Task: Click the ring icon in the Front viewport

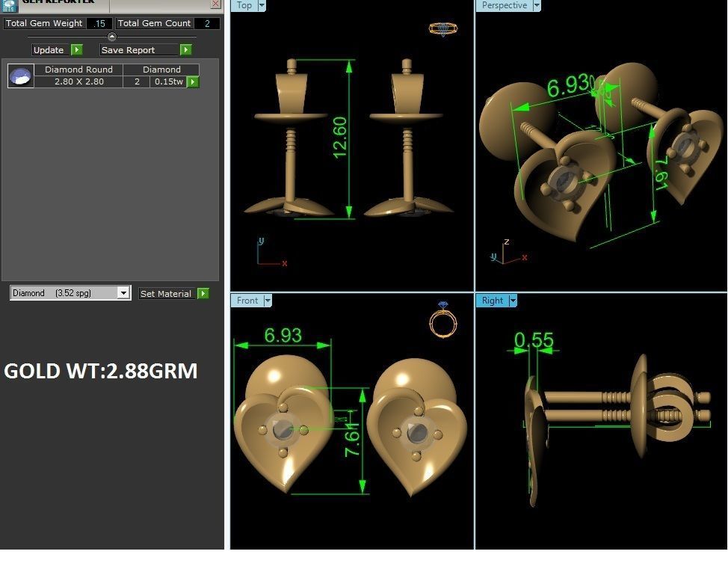Action: (x=443, y=319)
